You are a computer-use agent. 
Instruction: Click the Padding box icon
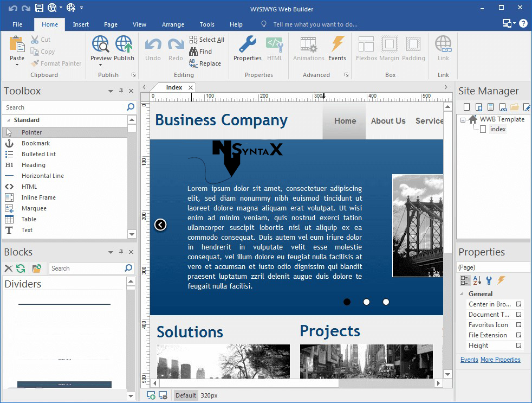coord(413,44)
